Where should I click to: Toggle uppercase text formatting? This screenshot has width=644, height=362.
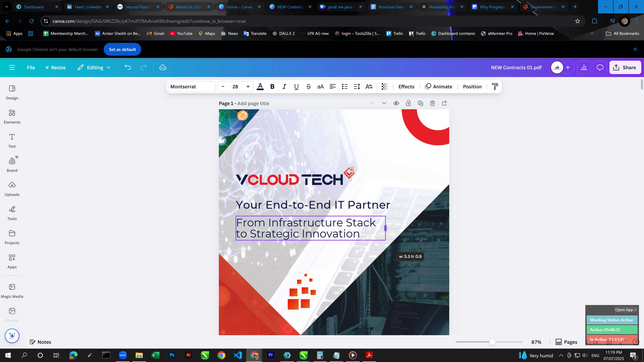click(x=320, y=87)
